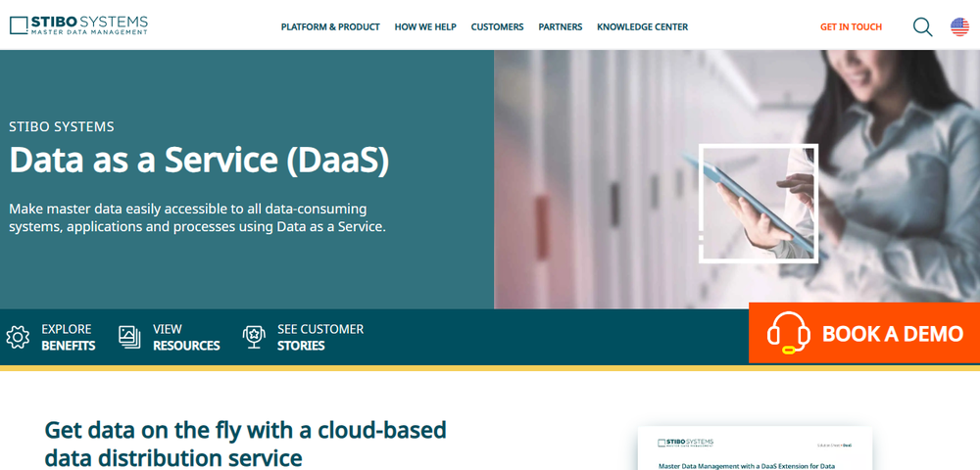Click the Explore Benefits link

(x=69, y=337)
